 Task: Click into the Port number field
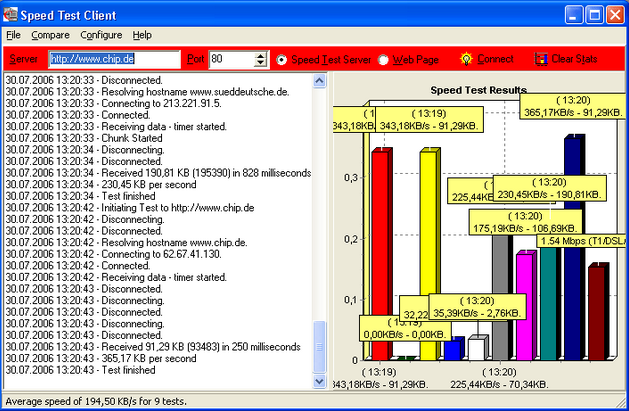coord(231,59)
